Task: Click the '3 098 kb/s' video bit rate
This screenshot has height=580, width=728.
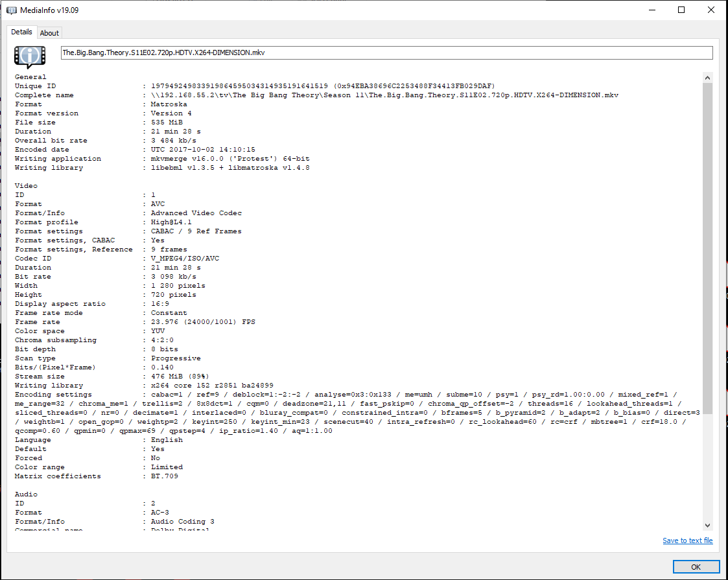Action: tap(174, 277)
